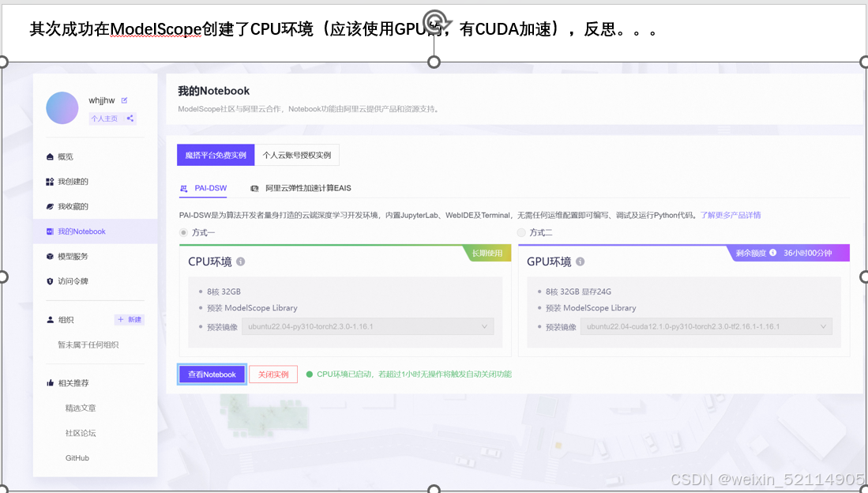The image size is (868, 493).
Task: Click the 新建 organization button
Action: tap(130, 320)
